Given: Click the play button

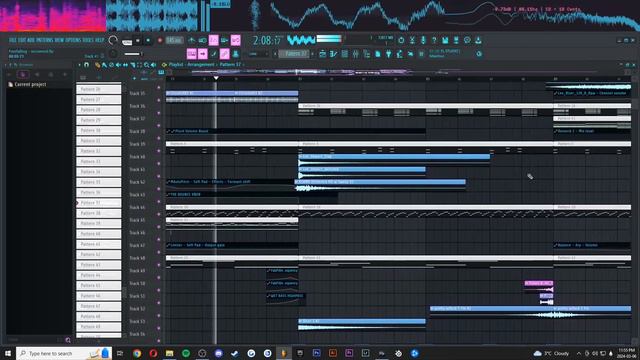Looking at the screenshot, I should click(138, 40).
